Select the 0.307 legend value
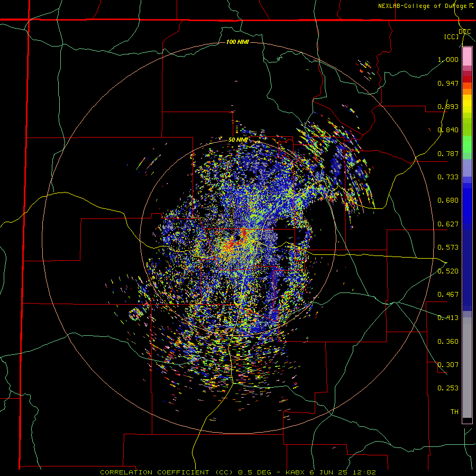Screen dimensions: 476x476 [x=448, y=365]
